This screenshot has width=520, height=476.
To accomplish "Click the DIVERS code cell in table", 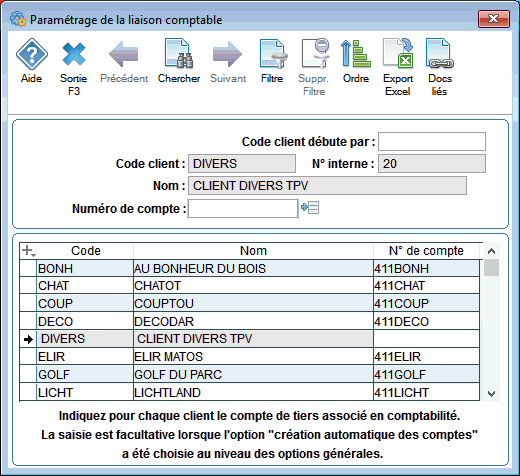I will (x=85, y=339).
